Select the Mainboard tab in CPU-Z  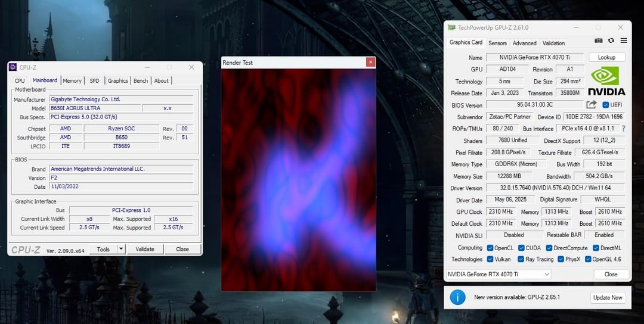(45, 80)
